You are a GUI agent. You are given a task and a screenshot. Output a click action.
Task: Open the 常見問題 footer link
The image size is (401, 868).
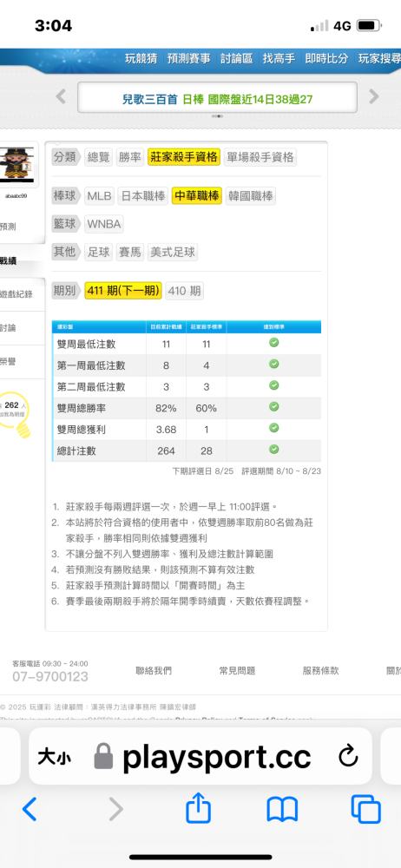click(x=238, y=670)
